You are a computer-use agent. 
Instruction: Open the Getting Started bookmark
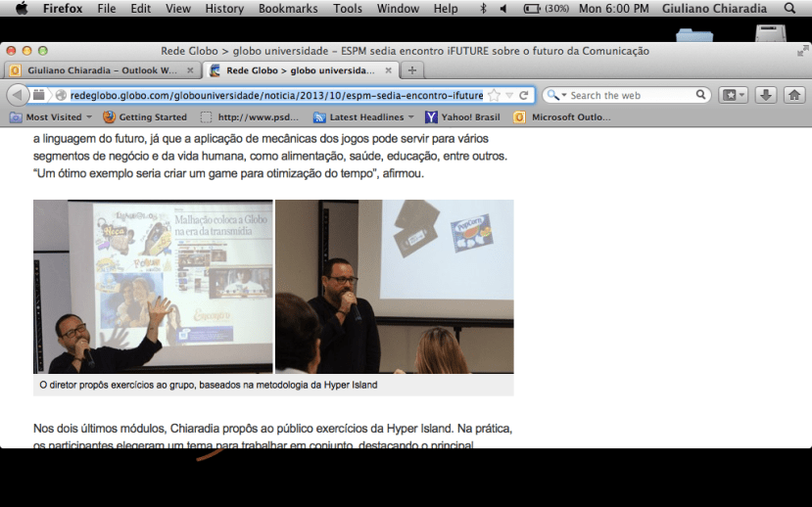145,116
